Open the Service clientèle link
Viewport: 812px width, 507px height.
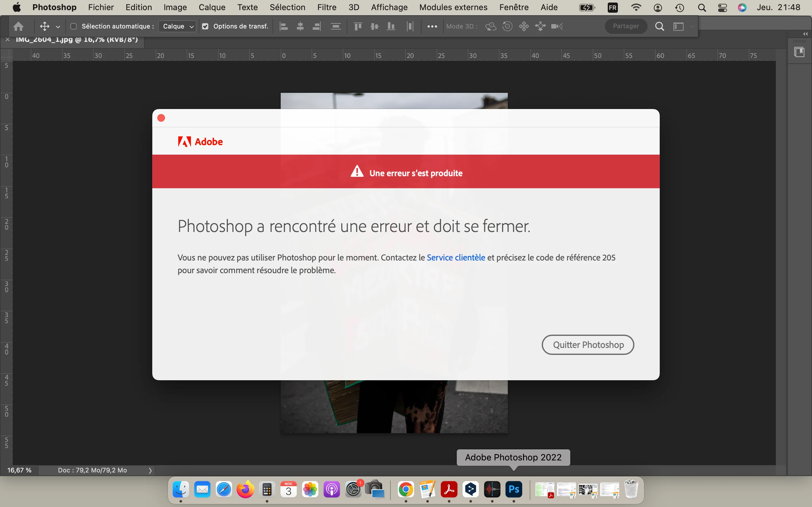[456, 258]
